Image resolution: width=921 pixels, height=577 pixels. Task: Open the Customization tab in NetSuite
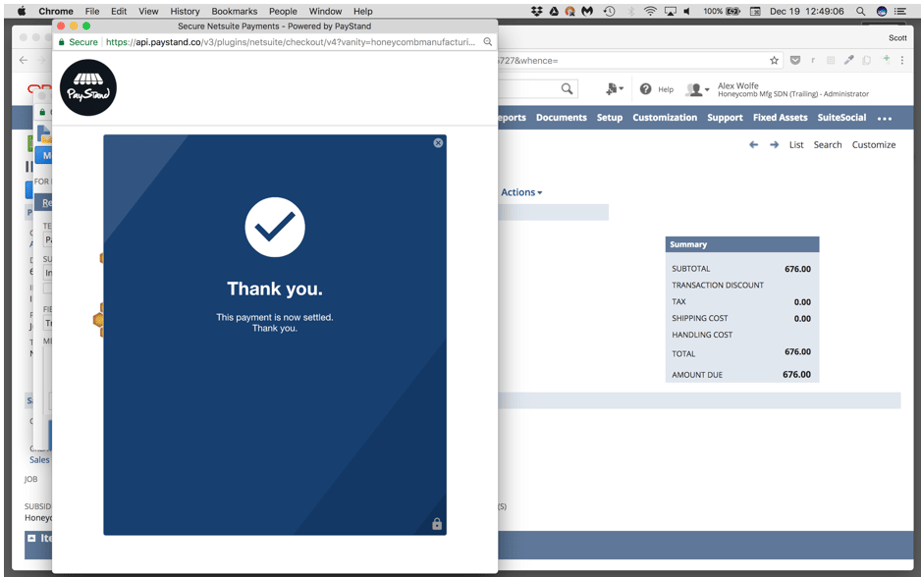(x=665, y=118)
